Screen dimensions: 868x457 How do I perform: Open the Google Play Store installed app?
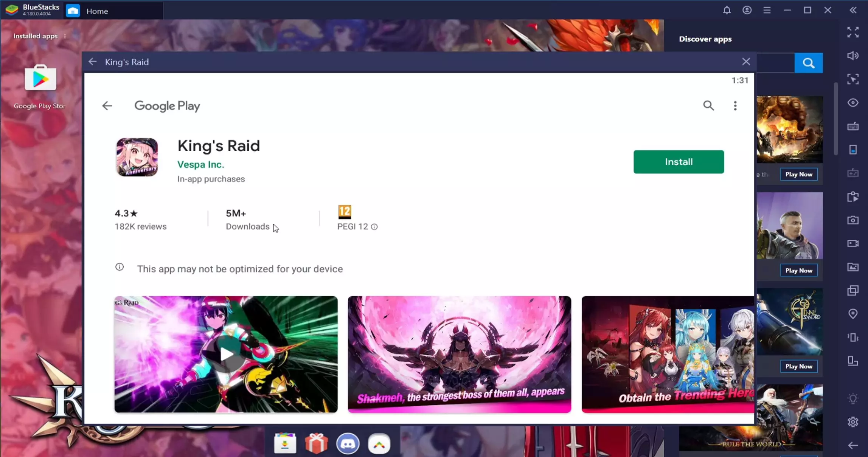[40, 79]
